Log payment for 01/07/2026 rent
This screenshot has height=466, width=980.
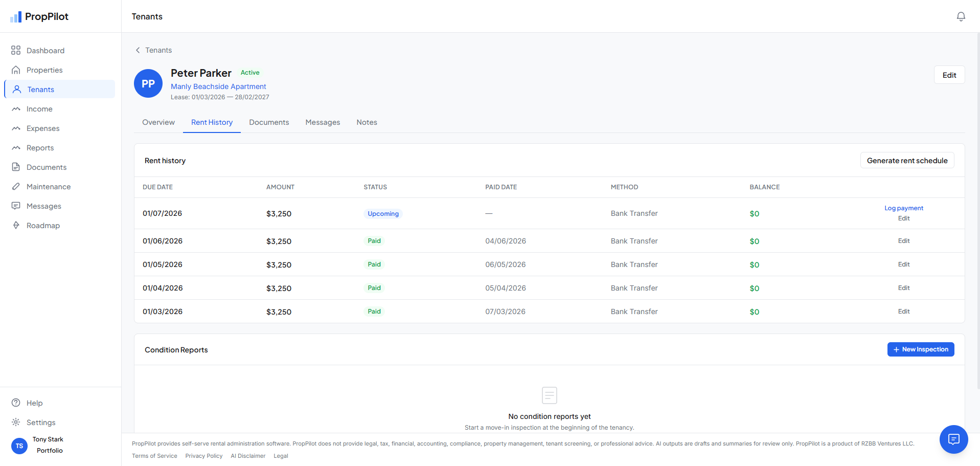tap(904, 208)
